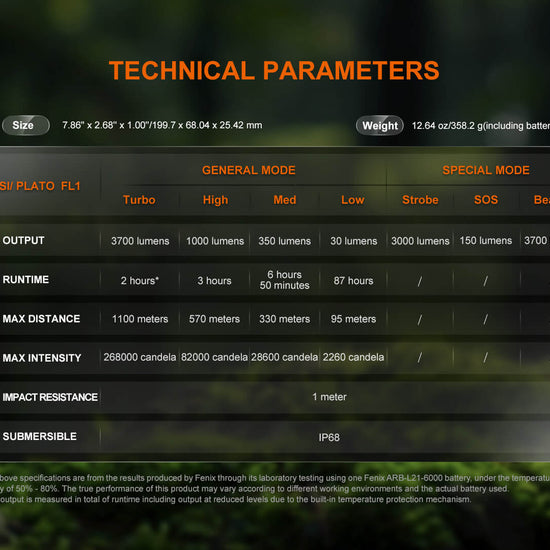This screenshot has width=550, height=550.
Task: Click the Weight pill badge
Action: coord(380,125)
